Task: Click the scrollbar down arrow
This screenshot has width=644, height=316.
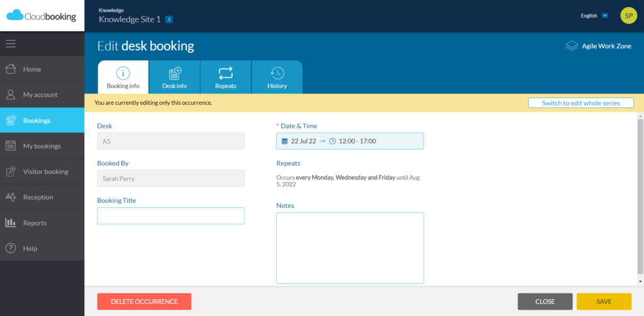Action: pyautogui.click(x=640, y=281)
